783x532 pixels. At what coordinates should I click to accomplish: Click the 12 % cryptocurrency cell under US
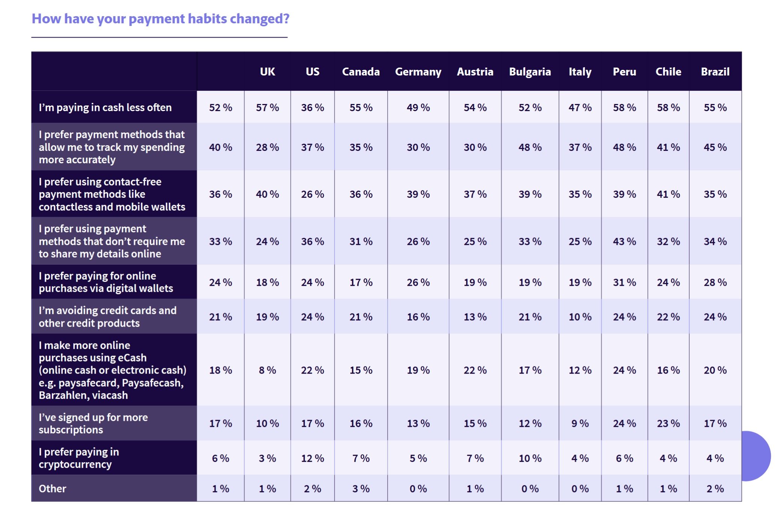[x=312, y=458]
